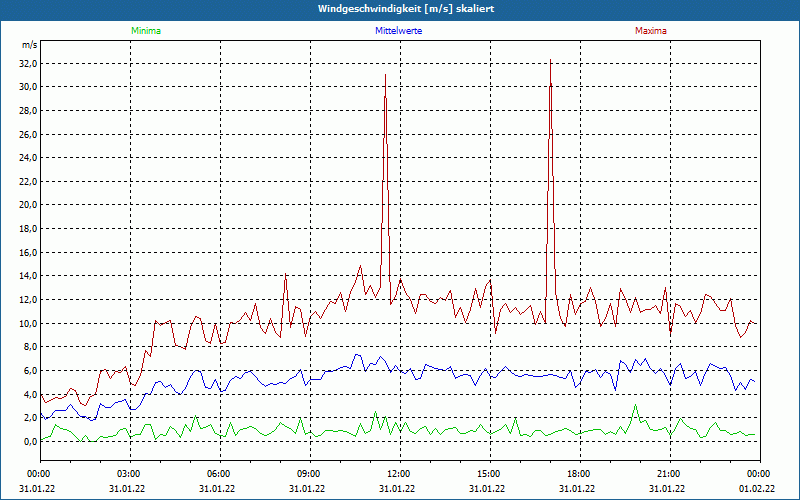Screen dimensions: 800x500
Task: Click the 15:00 time axis label
Action: (490, 474)
